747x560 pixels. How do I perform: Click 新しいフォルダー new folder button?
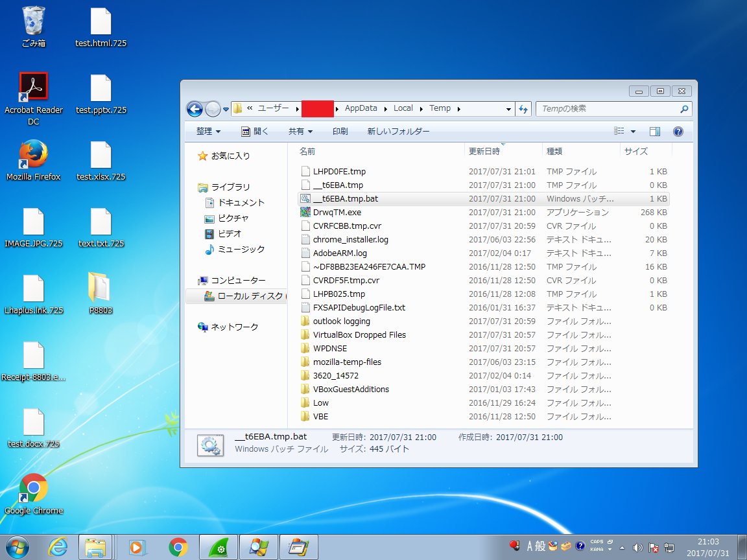click(x=398, y=132)
